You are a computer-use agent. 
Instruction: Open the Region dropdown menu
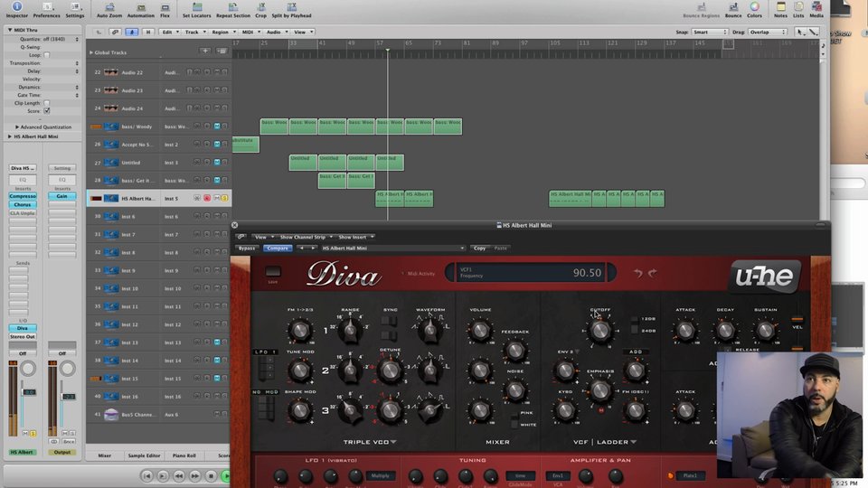(x=223, y=33)
